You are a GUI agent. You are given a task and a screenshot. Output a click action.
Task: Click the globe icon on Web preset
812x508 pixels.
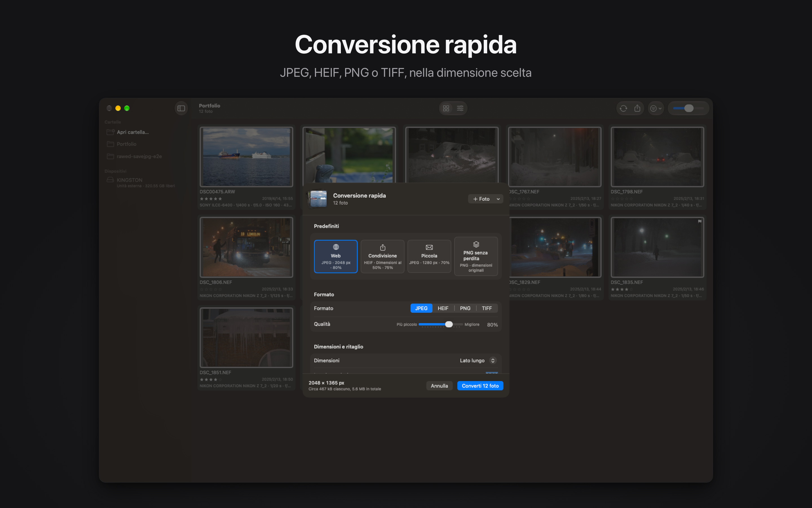[x=336, y=247]
